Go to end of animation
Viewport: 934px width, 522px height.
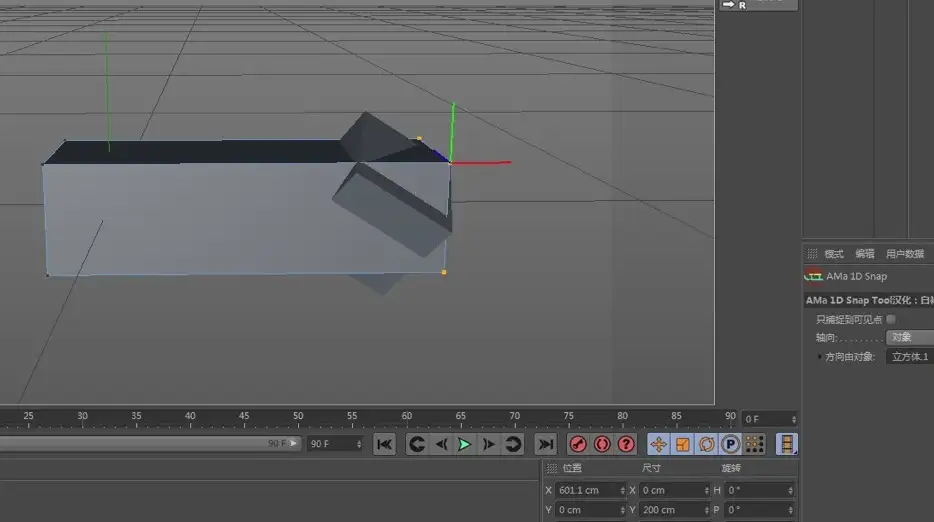pos(545,444)
